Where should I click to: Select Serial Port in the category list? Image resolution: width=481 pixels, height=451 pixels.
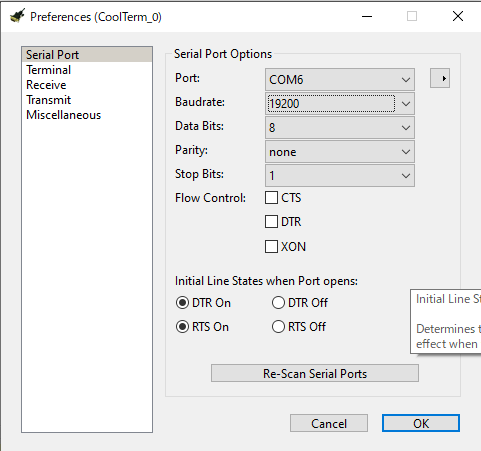click(x=87, y=55)
